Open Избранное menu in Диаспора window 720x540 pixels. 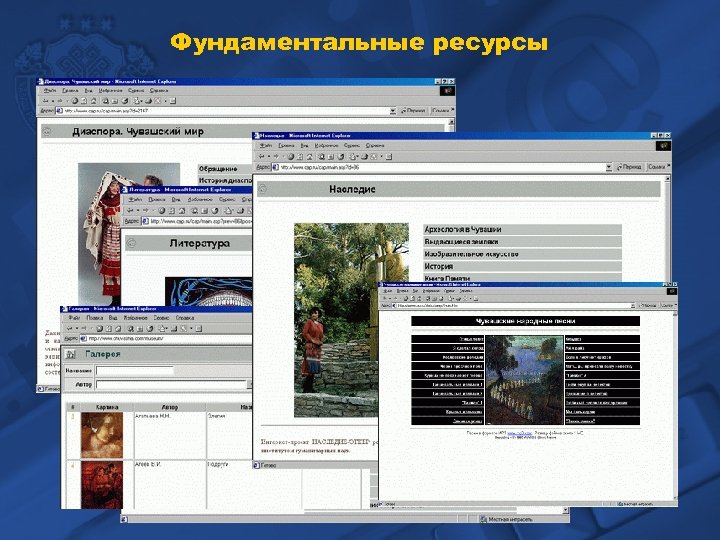[111, 91]
